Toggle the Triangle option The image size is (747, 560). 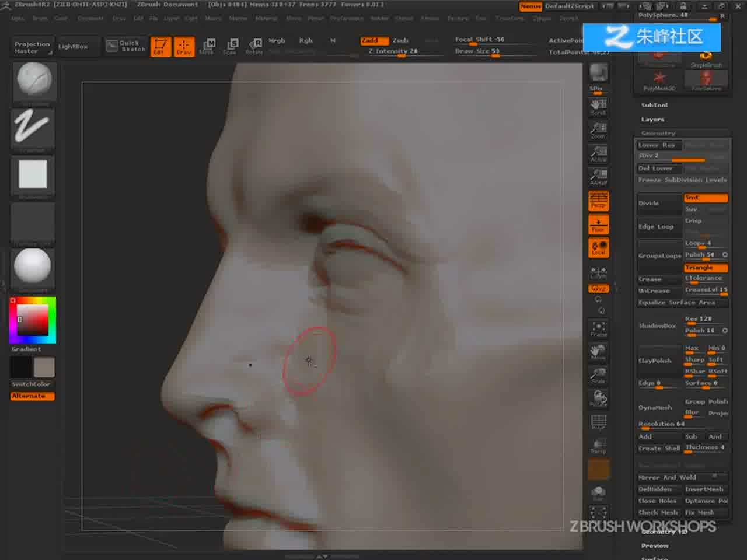[x=706, y=268]
